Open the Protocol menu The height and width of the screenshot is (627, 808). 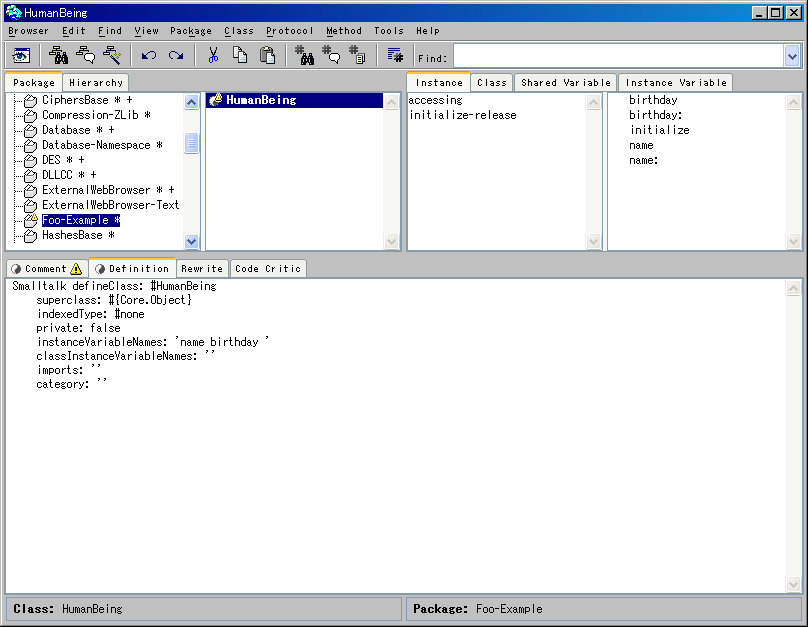(x=290, y=31)
